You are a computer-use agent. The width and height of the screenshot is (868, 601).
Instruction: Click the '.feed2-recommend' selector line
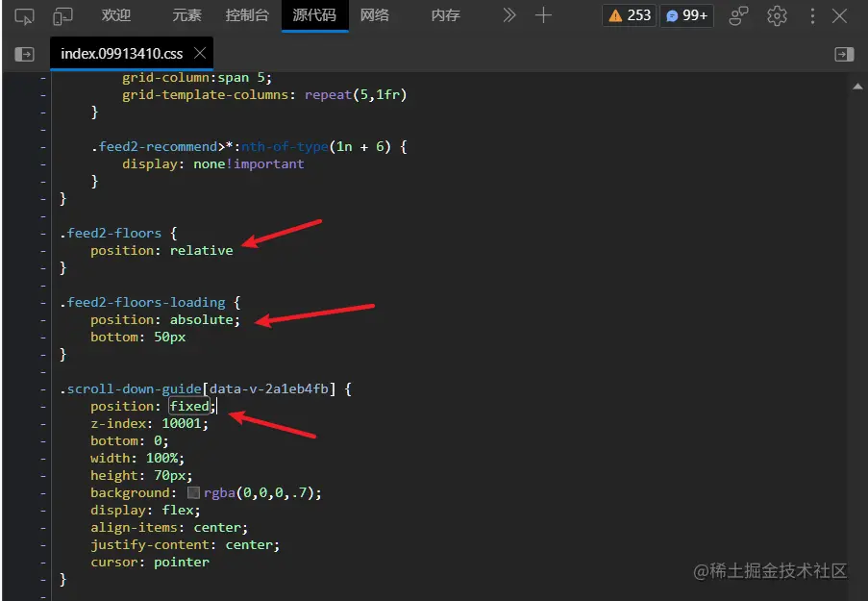[249, 147]
